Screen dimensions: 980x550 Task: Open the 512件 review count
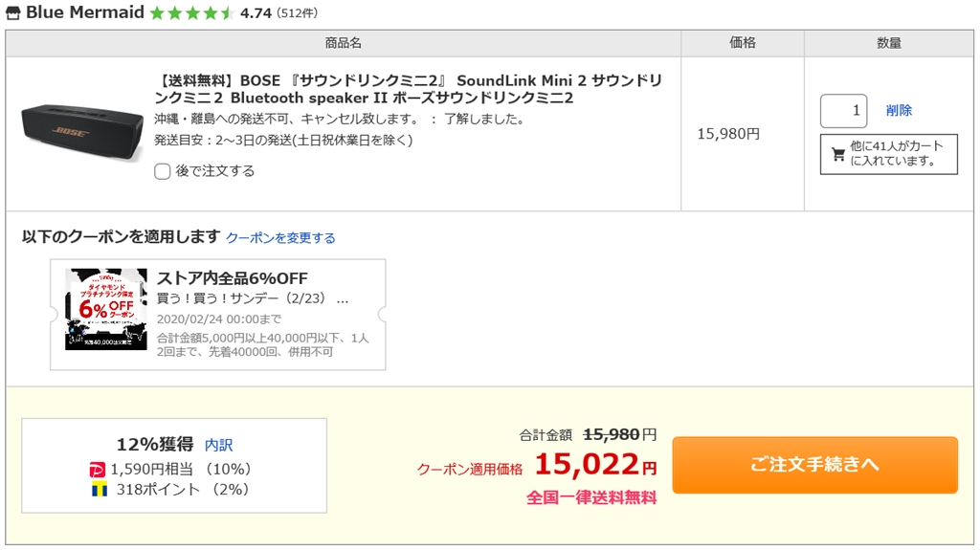pos(297,13)
